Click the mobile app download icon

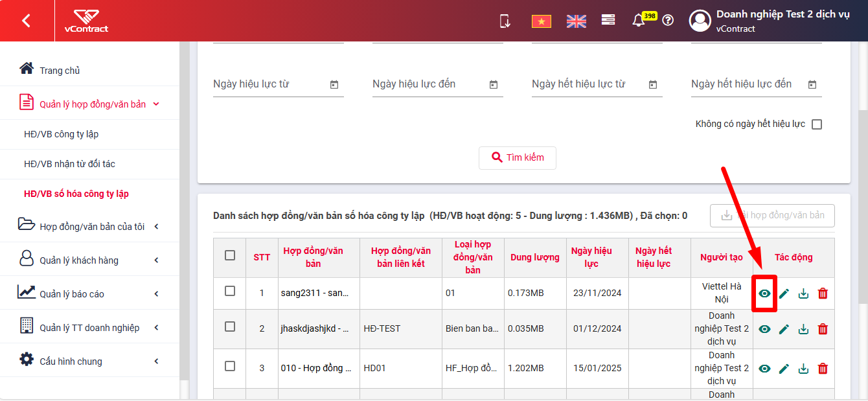coord(505,21)
